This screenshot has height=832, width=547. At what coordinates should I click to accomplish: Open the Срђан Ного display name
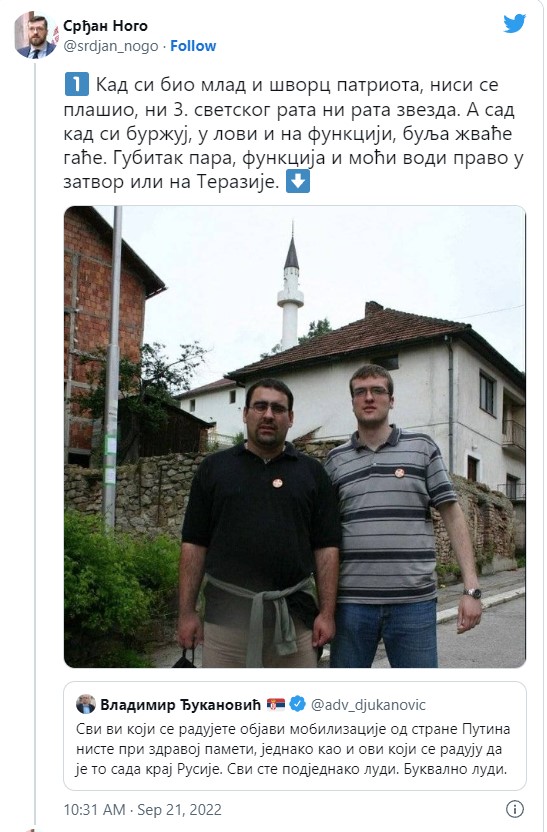(105, 25)
